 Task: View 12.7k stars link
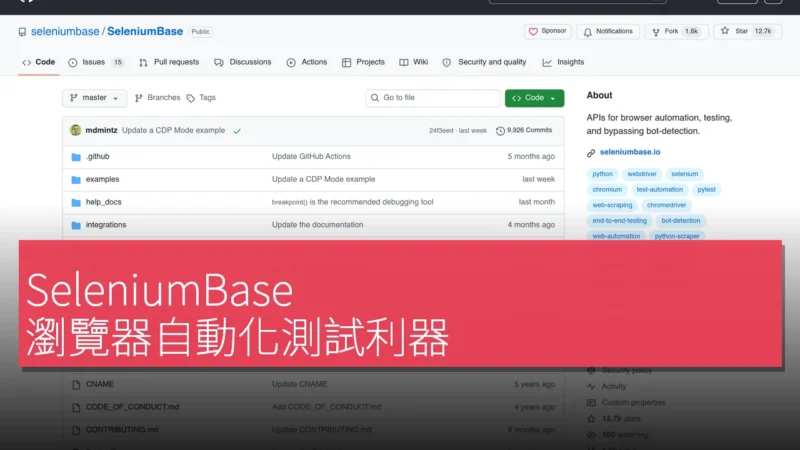click(x=621, y=419)
